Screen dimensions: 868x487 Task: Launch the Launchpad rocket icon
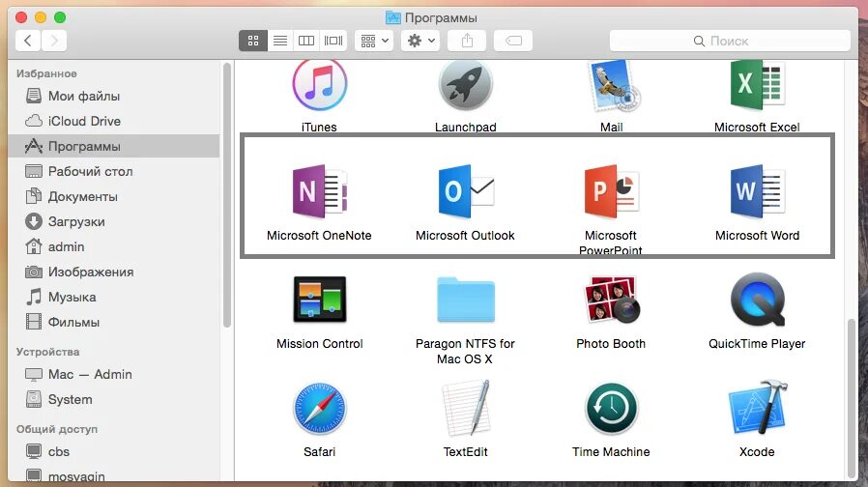point(465,85)
